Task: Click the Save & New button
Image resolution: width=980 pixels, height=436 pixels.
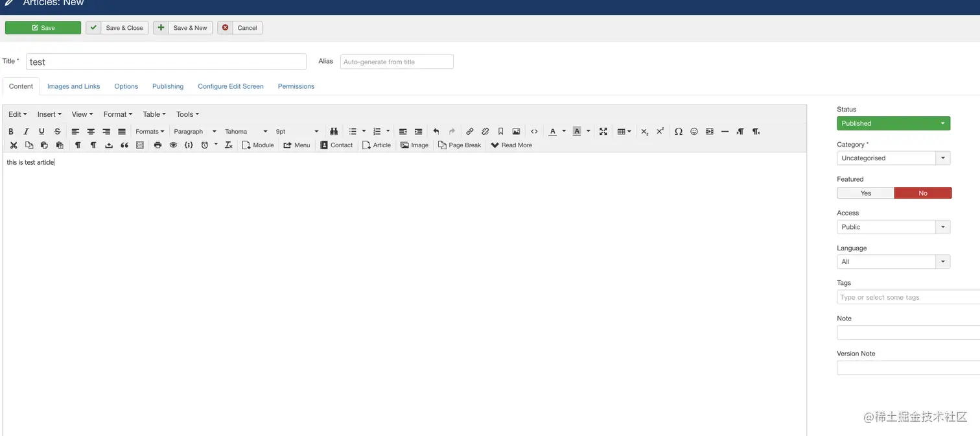Action: (x=183, y=28)
